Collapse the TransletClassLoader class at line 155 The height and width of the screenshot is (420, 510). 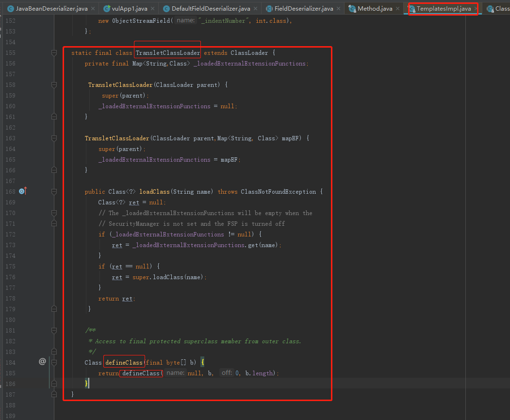pyautogui.click(x=54, y=53)
